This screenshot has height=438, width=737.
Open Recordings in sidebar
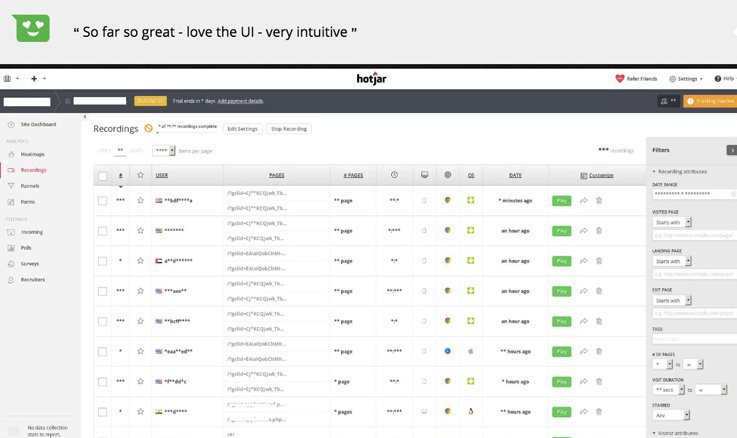coord(33,170)
